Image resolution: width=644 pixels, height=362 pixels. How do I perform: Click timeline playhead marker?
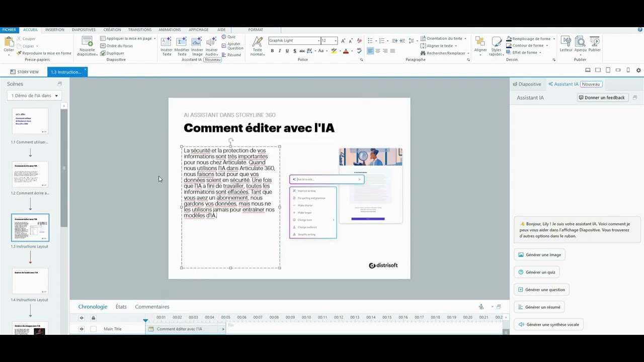coord(145,320)
